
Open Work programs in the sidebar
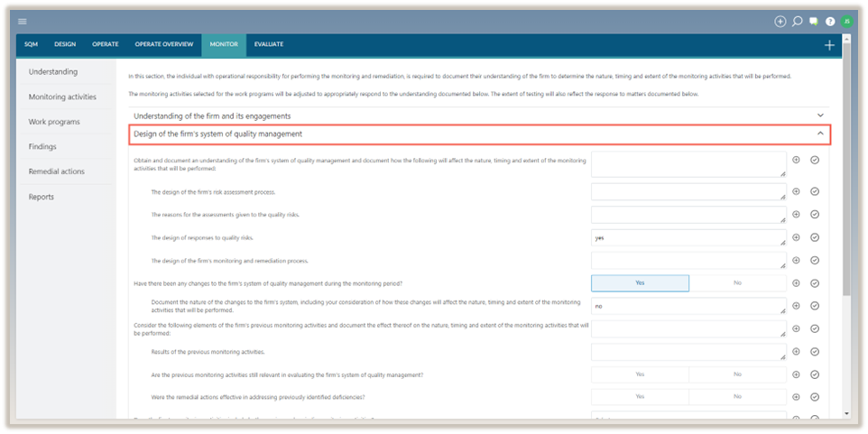pyautogui.click(x=54, y=122)
